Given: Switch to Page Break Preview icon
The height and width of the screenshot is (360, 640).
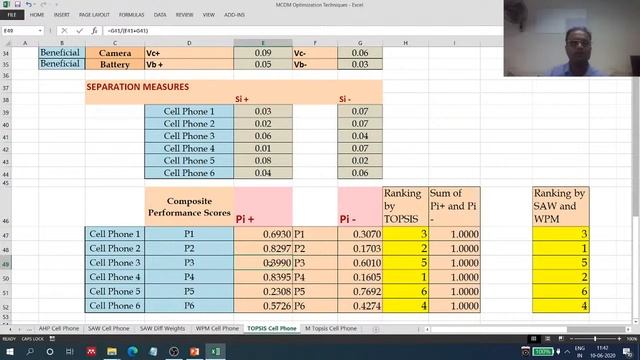Looking at the screenshot, I should click(561, 339).
